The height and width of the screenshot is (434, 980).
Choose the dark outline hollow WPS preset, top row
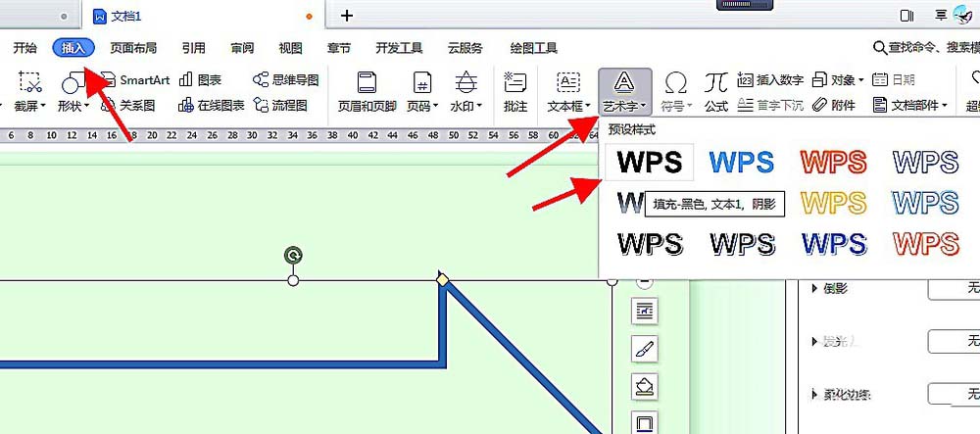[x=925, y=163]
